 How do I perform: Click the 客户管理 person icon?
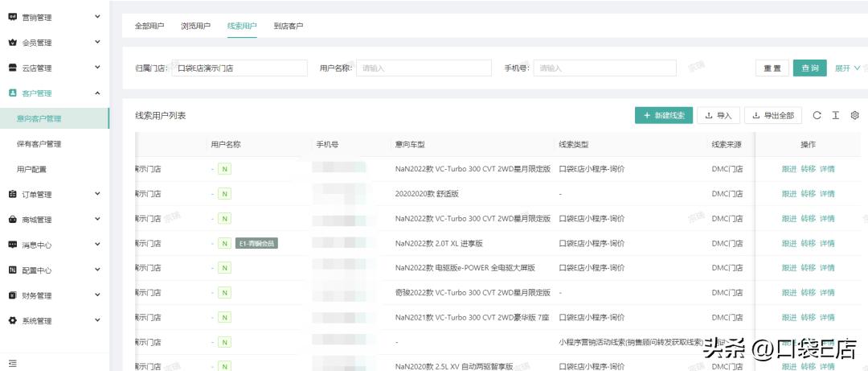[13, 93]
